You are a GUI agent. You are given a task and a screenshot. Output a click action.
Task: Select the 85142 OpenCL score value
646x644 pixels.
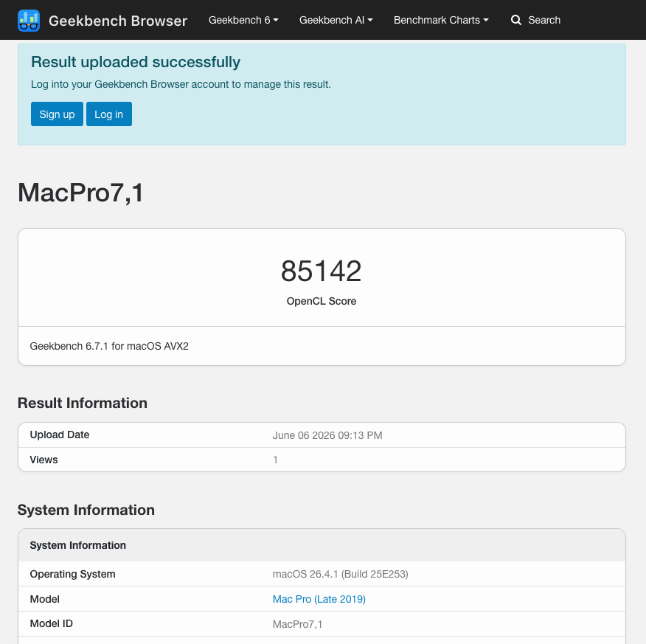pyautogui.click(x=322, y=271)
